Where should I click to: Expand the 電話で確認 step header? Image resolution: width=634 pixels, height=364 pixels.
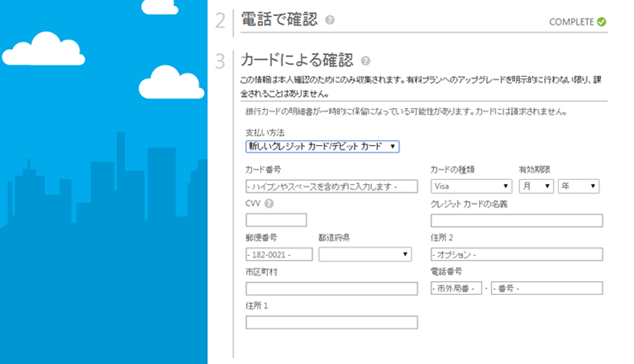(x=278, y=20)
